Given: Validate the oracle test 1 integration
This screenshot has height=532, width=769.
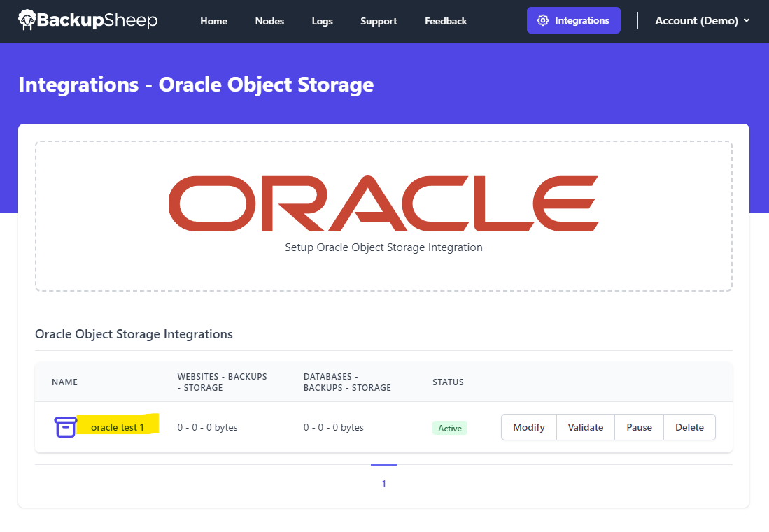Looking at the screenshot, I should [x=585, y=427].
